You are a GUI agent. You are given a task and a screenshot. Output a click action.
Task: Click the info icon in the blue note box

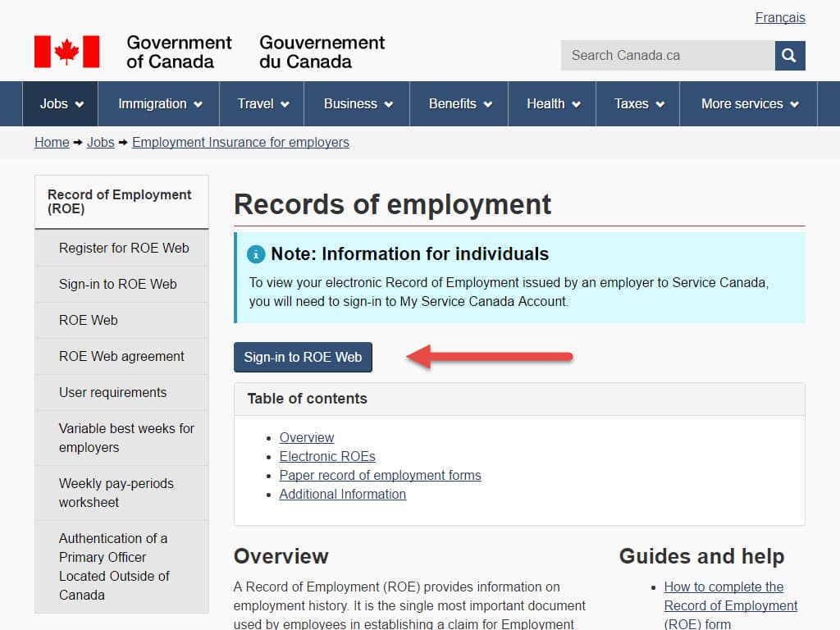click(x=255, y=254)
